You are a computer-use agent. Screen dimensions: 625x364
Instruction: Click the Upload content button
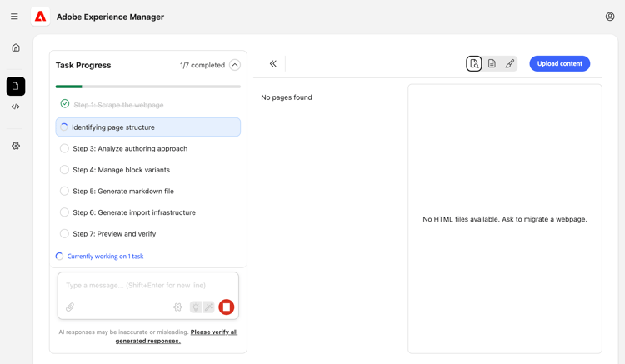559,63
